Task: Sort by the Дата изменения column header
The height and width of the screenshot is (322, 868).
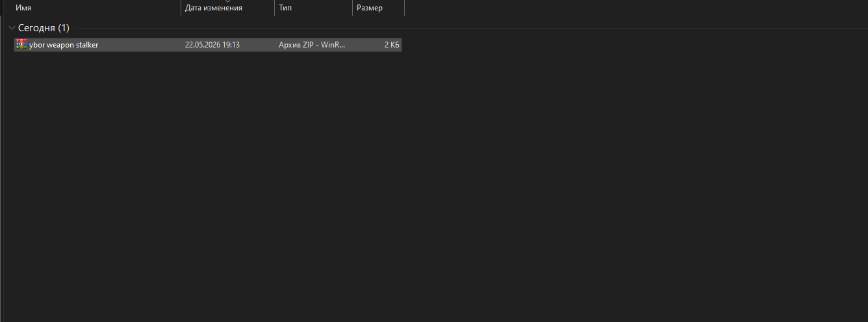Action: click(x=227, y=8)
